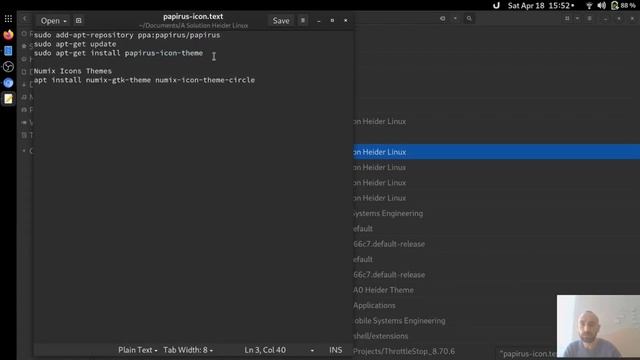The image size is (640, 360).
Task: Place cursor in sudo apt-get update line
Action: click(x=75, y=44)
